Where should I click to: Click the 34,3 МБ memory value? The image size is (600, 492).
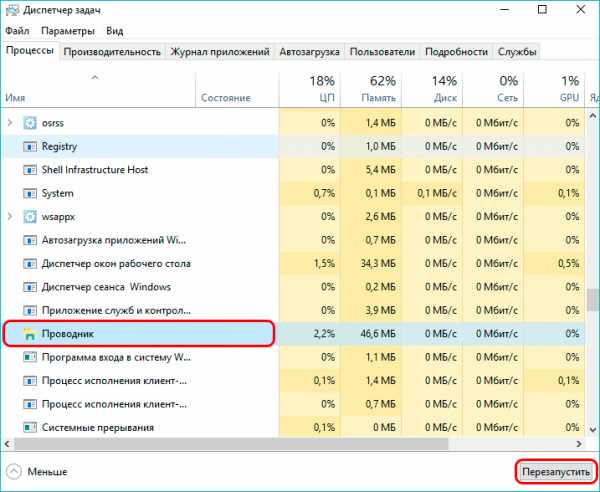click(378, 264)
